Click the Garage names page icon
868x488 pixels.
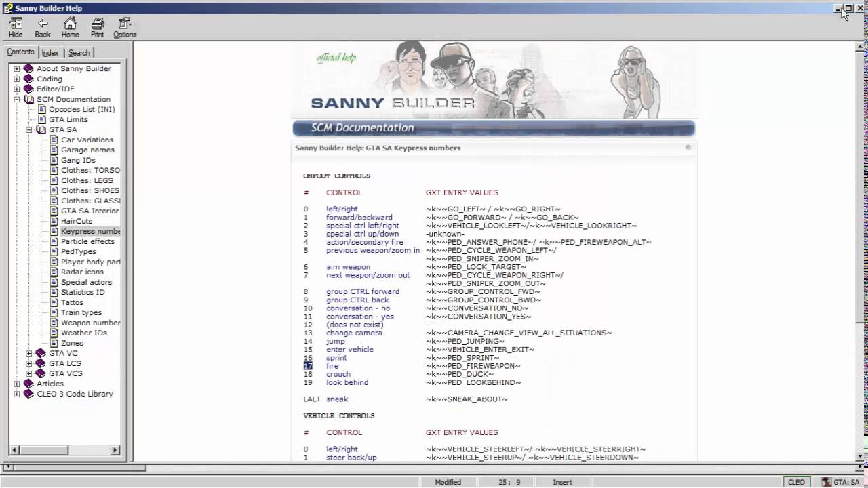(54, 150)
